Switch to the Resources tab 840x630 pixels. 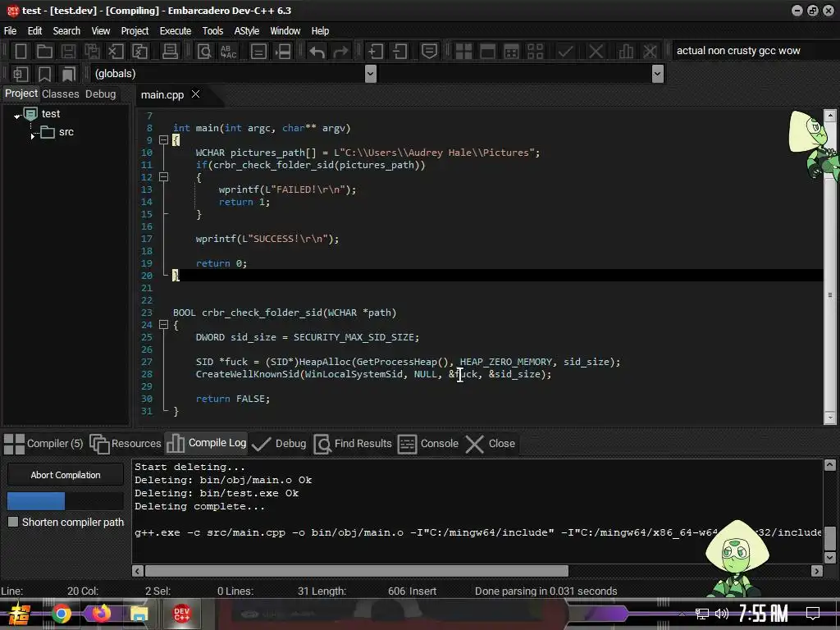(126, 444)
